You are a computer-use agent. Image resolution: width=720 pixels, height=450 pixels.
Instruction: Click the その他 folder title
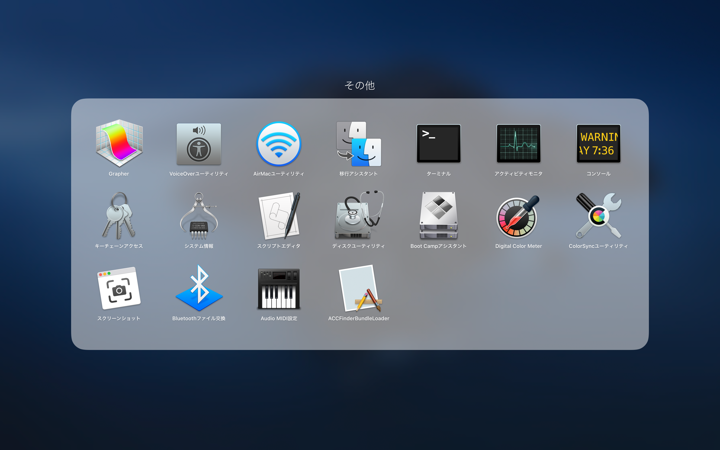click(x=360, y=85)
